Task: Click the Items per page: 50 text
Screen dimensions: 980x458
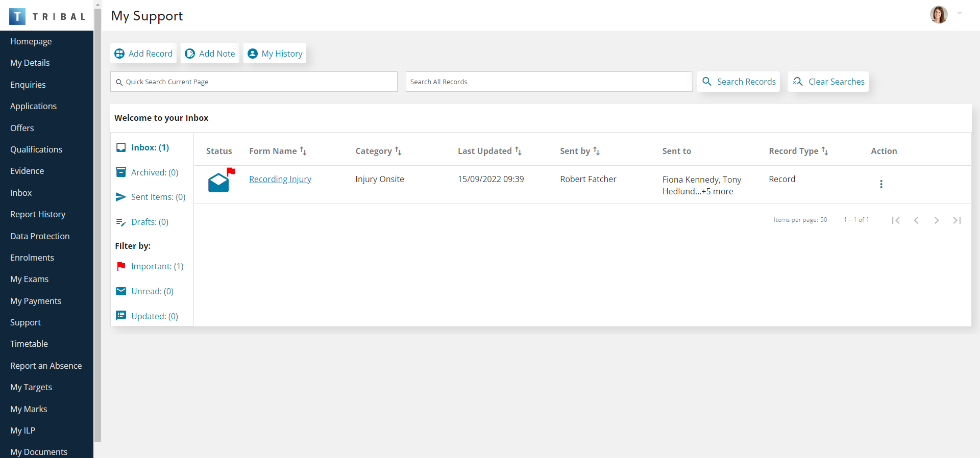Action: (x=800, y=220)
